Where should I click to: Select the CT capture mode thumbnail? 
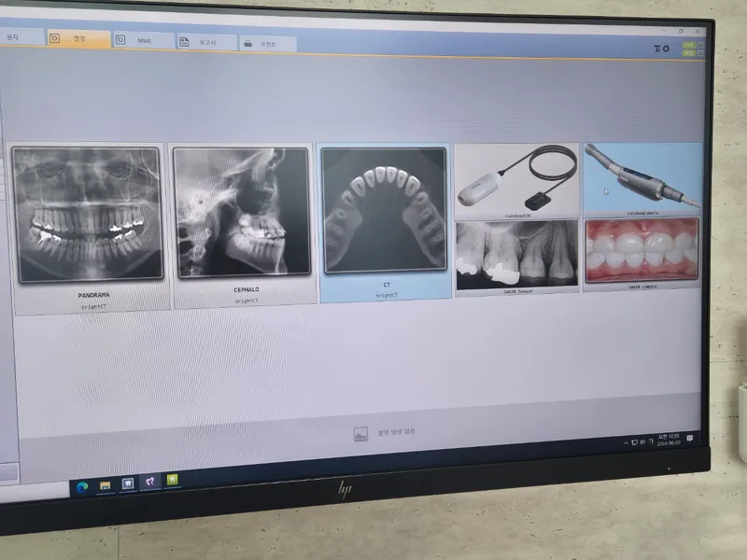(385, 223)
